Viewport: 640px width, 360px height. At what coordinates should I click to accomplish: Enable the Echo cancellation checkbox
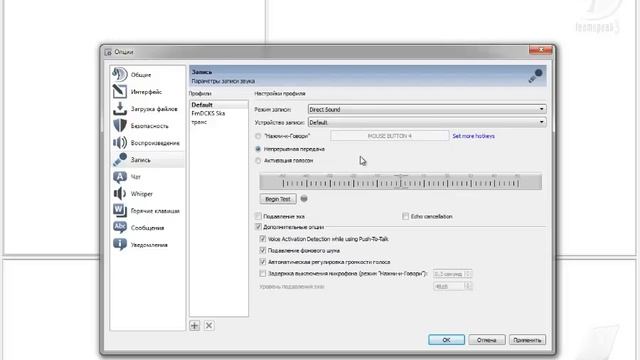tap(405, 216)
